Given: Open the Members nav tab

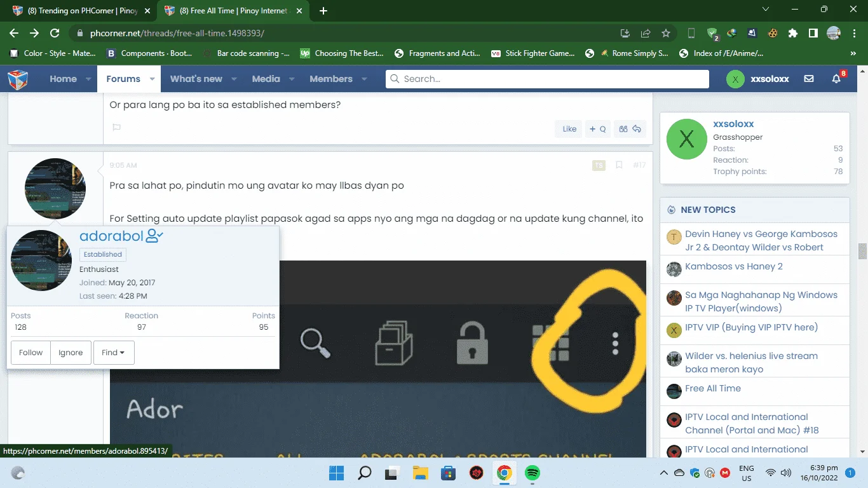Looking at the screenshot, I should 331,79.
